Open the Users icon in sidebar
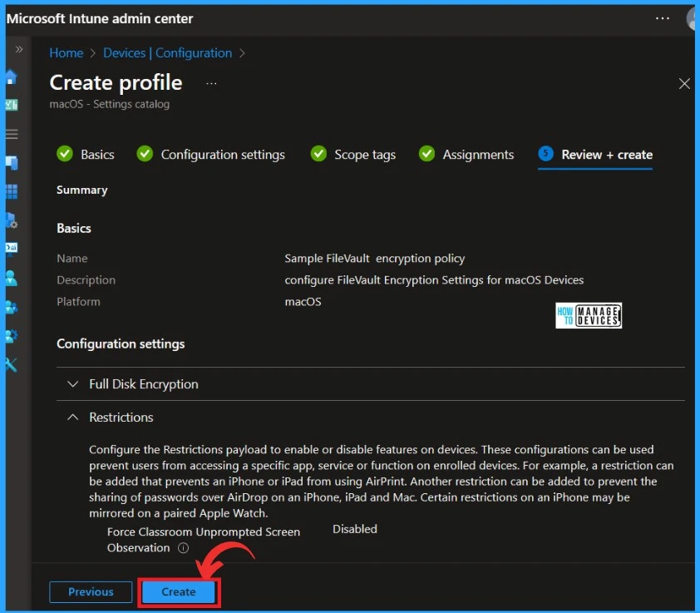The image size is (700, 613). (x=12, y=279)
